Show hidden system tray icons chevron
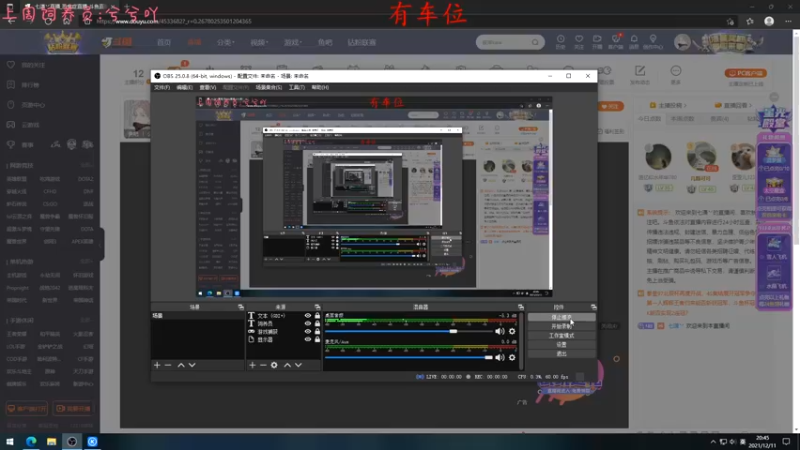 pyautogui.click(x=713, y=442)
